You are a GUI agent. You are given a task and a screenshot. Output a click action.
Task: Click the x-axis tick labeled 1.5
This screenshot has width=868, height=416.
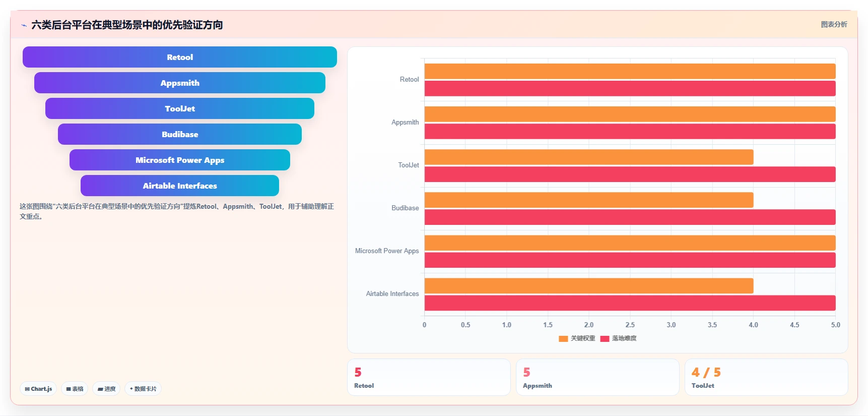(548, 325)
